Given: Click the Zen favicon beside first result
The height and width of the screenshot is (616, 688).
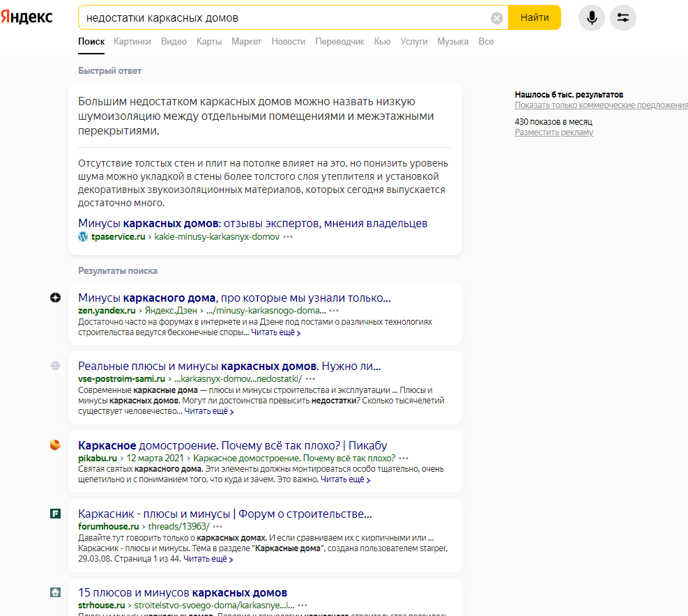Looking at the screenshot, I should [55, 298].
